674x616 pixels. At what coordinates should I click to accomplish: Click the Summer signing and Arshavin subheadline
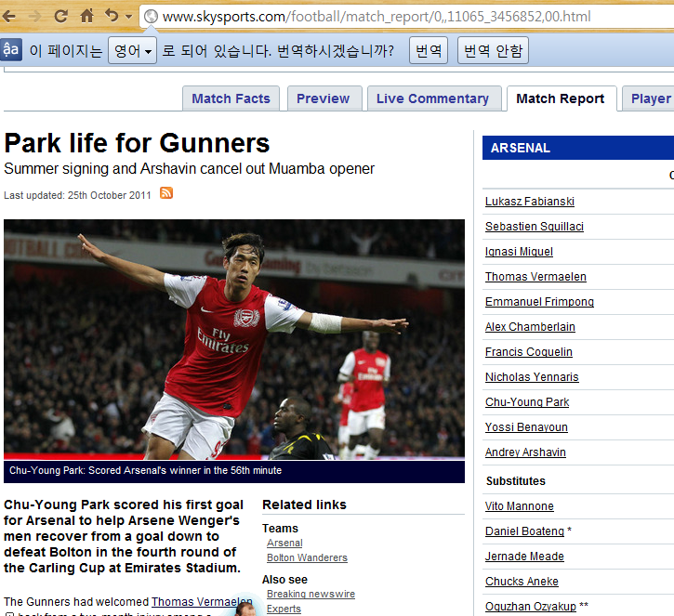[189, 169]
